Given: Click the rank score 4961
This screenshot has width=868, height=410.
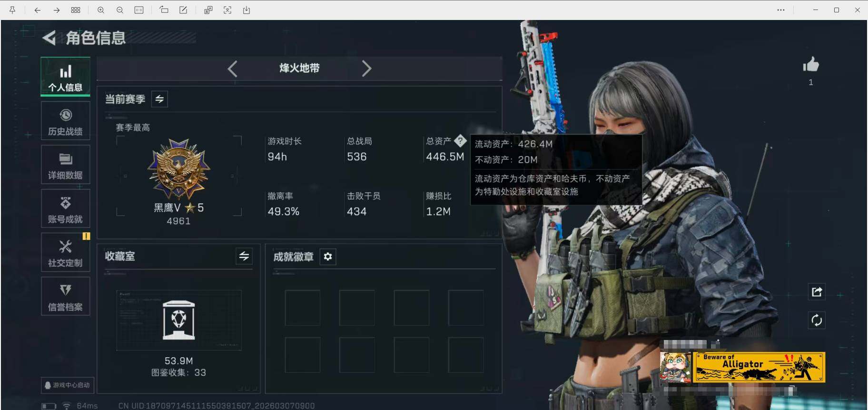Looking at the screenshot, I should coord(178,221).
